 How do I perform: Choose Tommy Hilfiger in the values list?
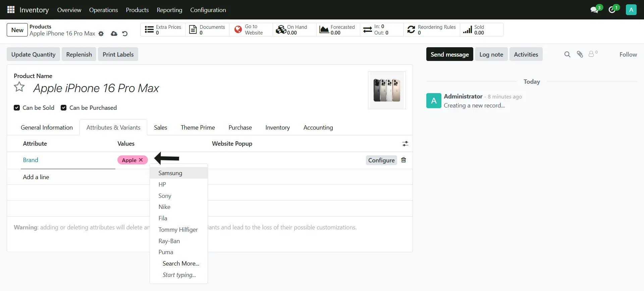(x=178, y=230)
